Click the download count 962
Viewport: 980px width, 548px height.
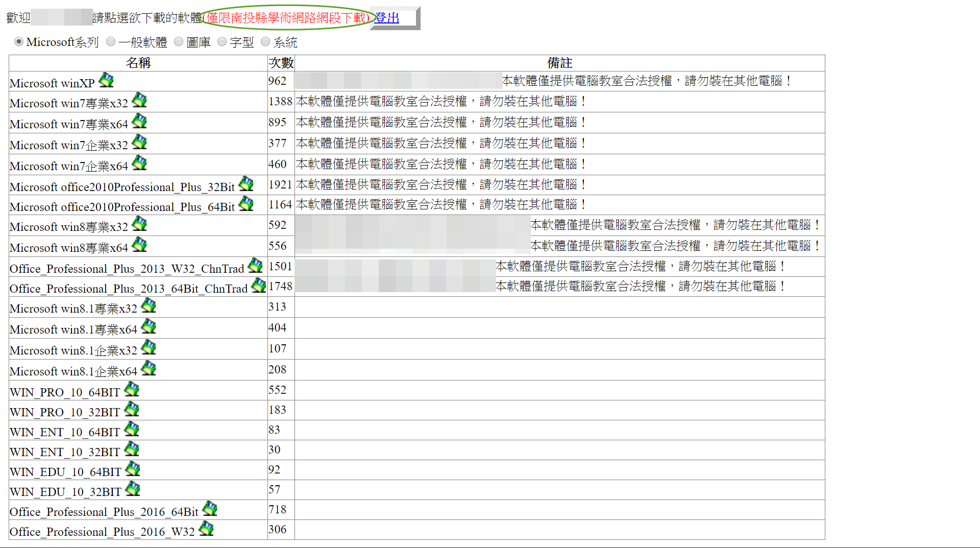[x=278, y=81]
